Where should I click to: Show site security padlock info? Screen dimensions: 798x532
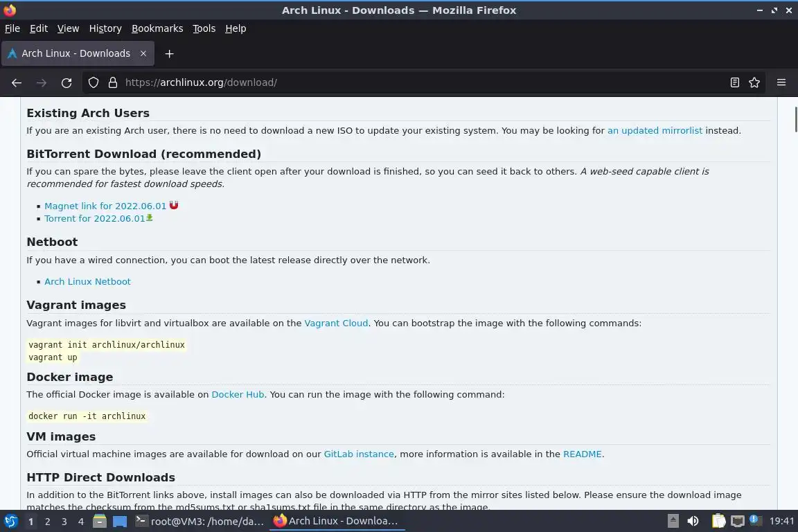click(x=113, y=82)
